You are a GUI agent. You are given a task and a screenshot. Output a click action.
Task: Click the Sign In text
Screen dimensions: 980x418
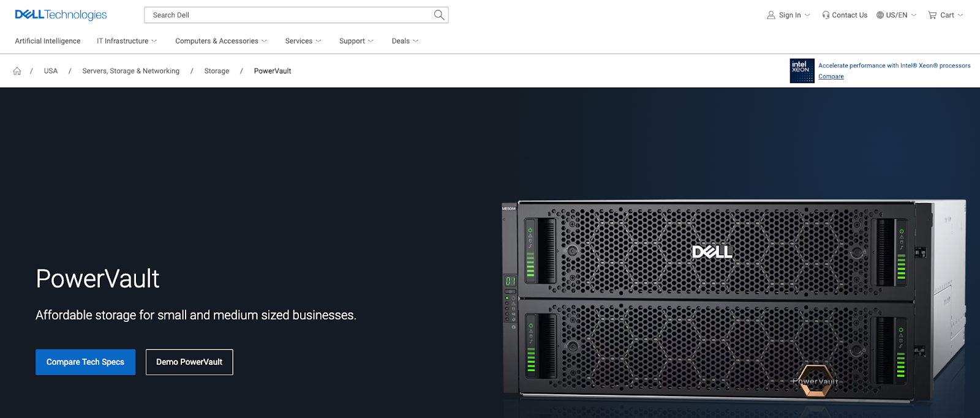coord(790,15)
